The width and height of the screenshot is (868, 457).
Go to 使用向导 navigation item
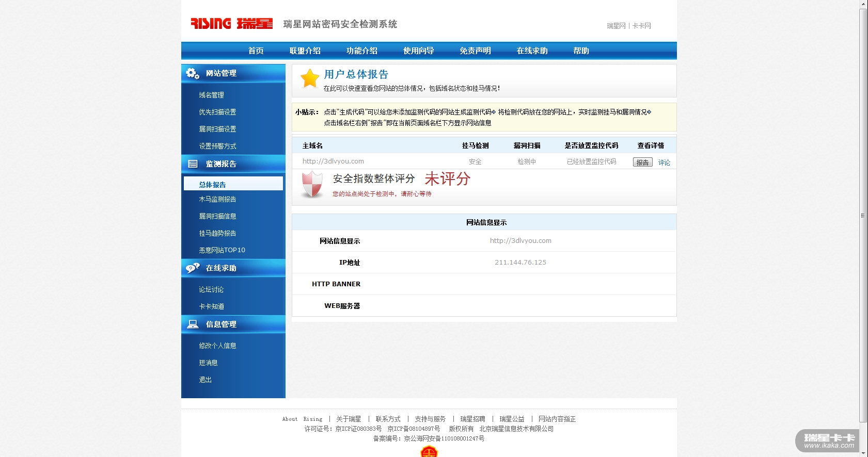419,51
